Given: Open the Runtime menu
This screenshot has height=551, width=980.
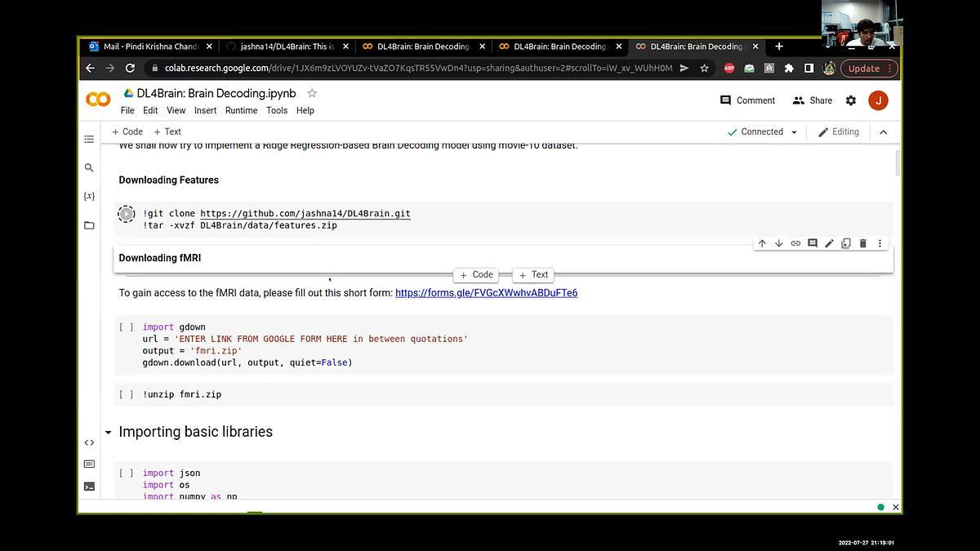Looking at the screenshot, I should click(x=241, y=110).
